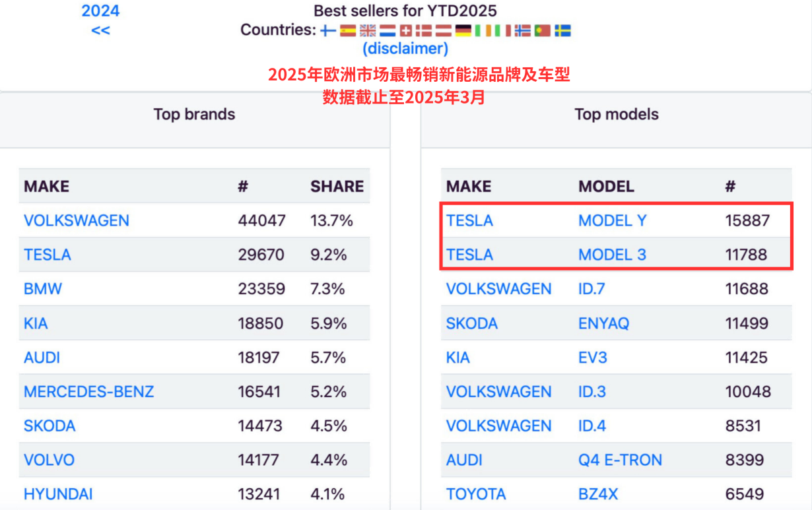Screen dimensions: 812x510
Task: Choose the Portugal flag icon
Action: [x=543, y=30]
